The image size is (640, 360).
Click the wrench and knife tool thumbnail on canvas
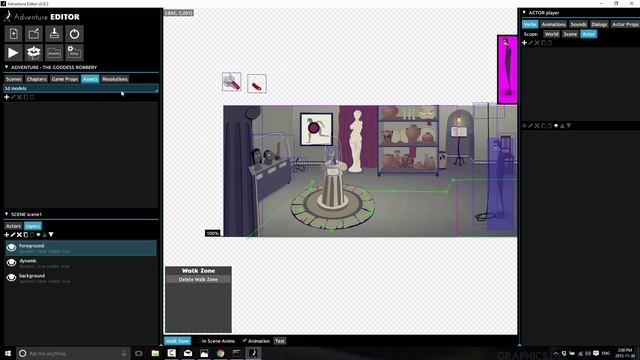231,82
